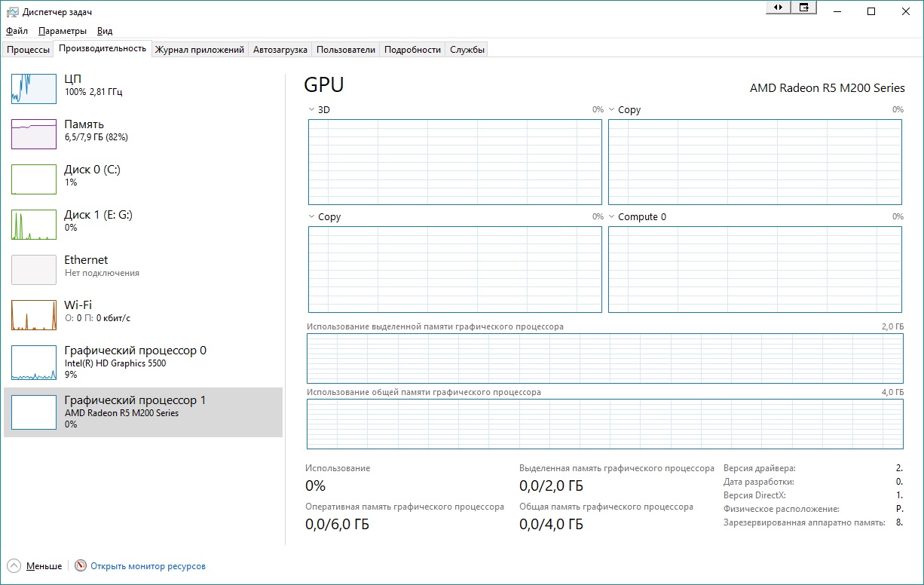Click the Task Manager title bar icon
Screen dimensions: 924x585
coord(12,12)
